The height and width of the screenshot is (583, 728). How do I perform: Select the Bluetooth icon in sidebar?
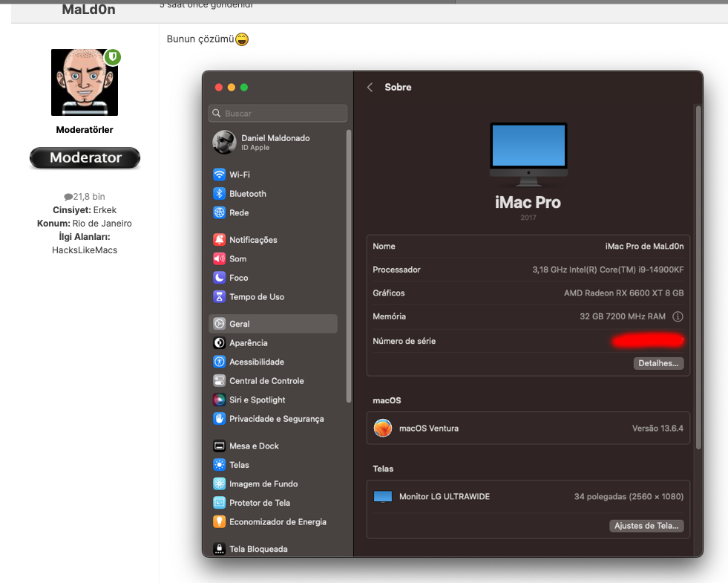click(x=220, y=194)
